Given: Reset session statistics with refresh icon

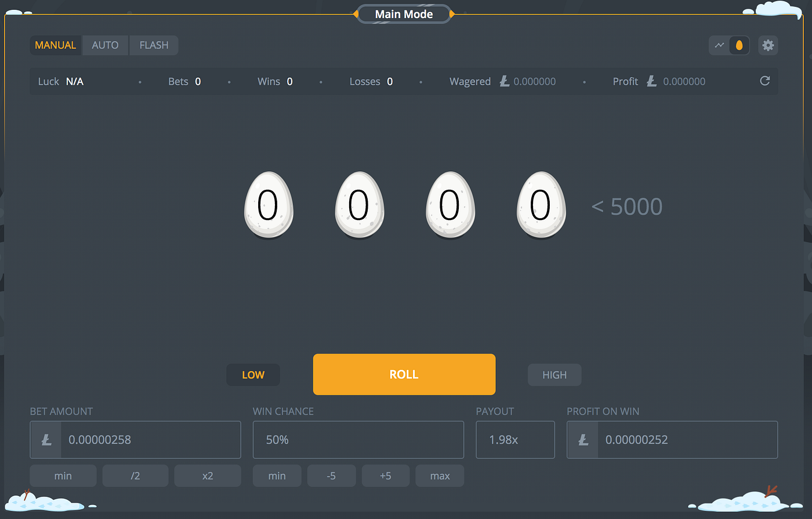Looking at the screenshot, I should [x=764, y=81].
